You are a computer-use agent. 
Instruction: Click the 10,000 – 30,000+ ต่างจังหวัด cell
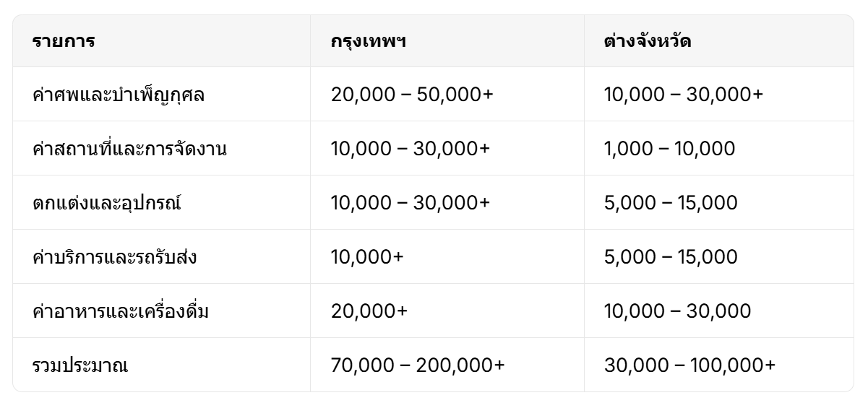tap(684, 95)
